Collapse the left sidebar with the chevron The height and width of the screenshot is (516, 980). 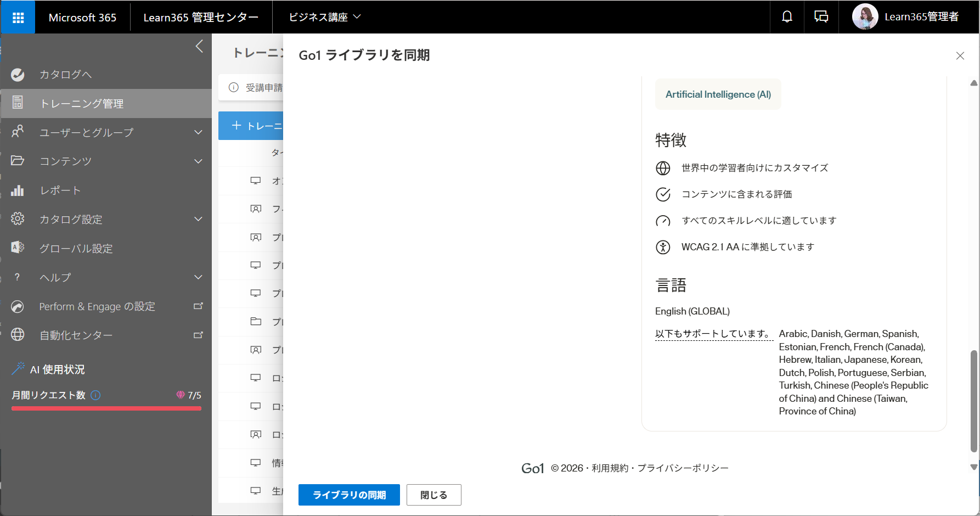[199, 47]
